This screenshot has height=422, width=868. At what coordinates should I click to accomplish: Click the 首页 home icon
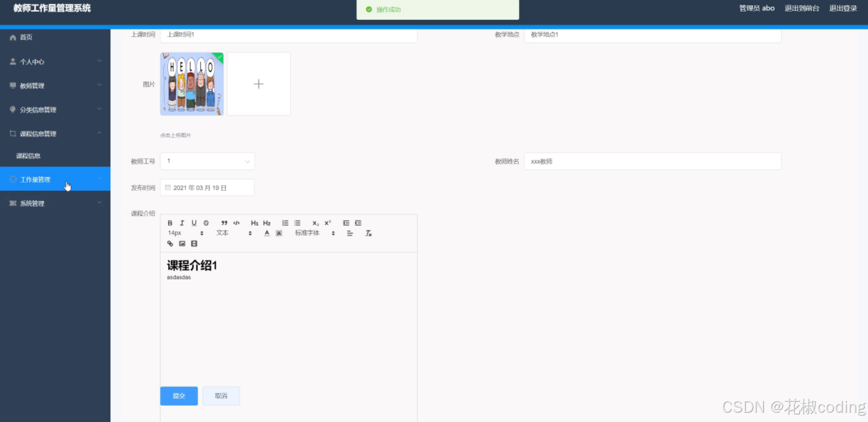(x=13, y=37)
